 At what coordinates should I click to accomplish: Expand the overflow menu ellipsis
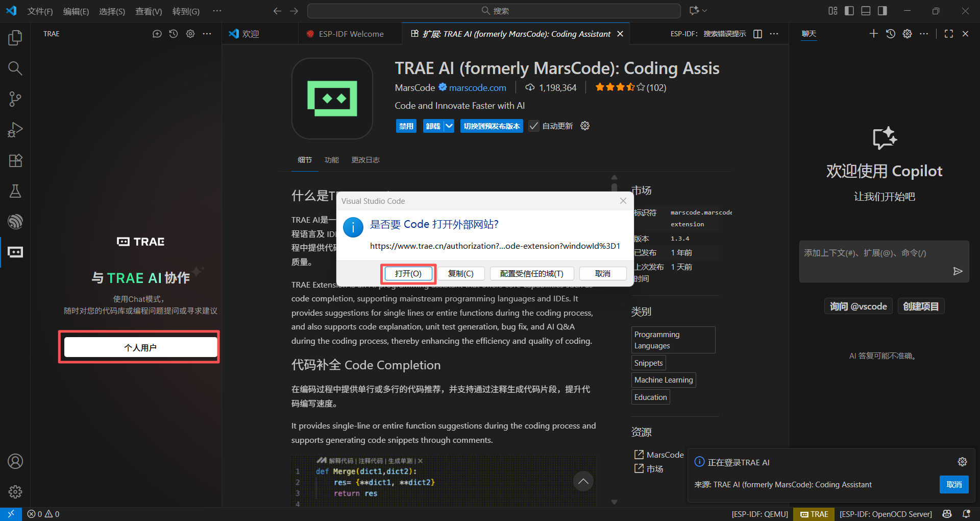point(217,11)
